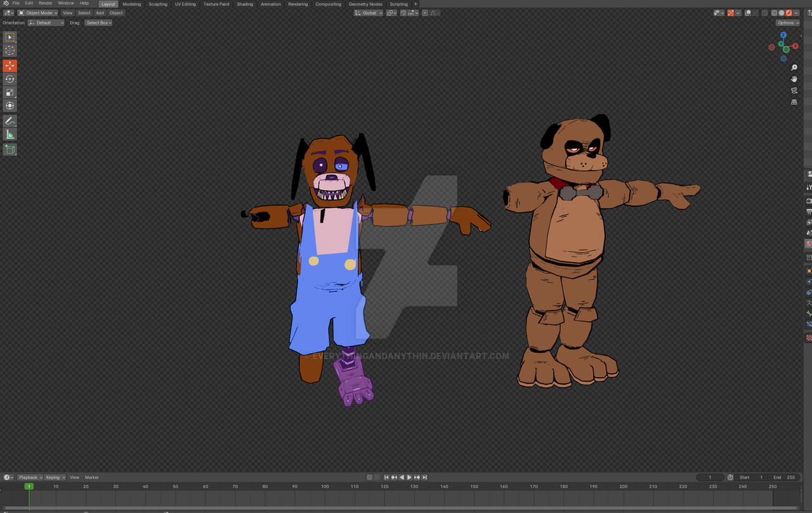Click the current frame number field
This screenshot has width=812, height=513.
point(710,477)
